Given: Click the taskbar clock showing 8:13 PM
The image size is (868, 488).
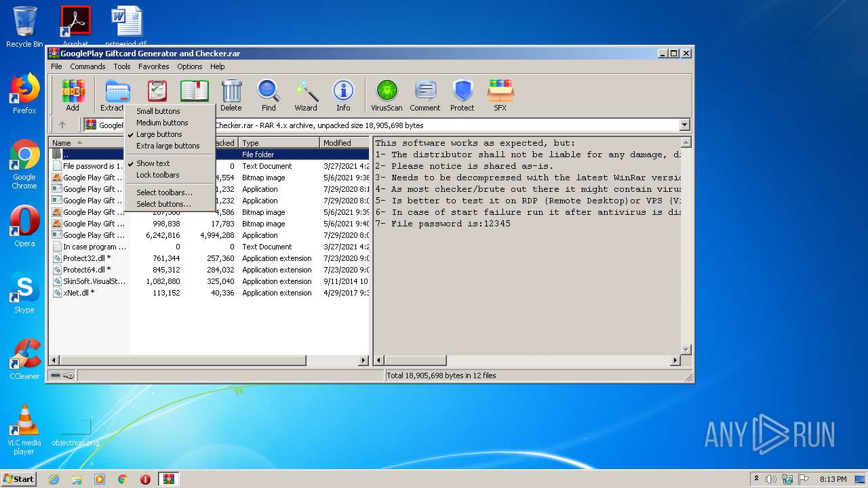Looking at the screenshot, I should pos(833,479).
